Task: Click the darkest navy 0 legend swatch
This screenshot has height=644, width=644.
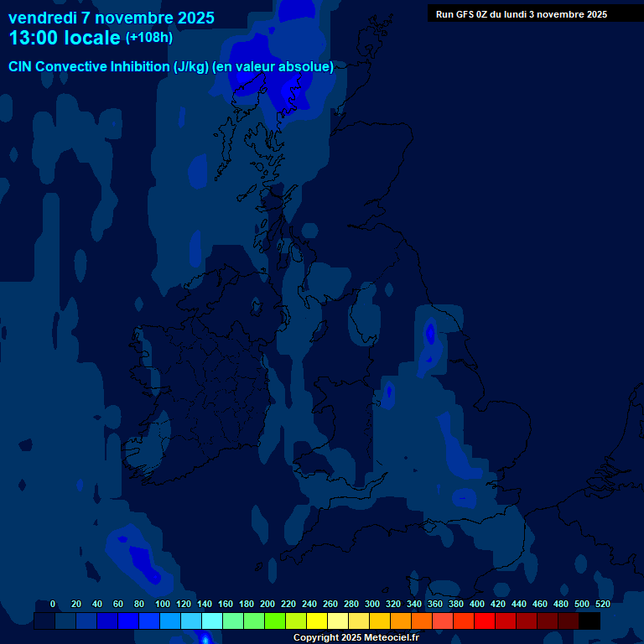Action: pyautogui.click(x=44, y=621)
